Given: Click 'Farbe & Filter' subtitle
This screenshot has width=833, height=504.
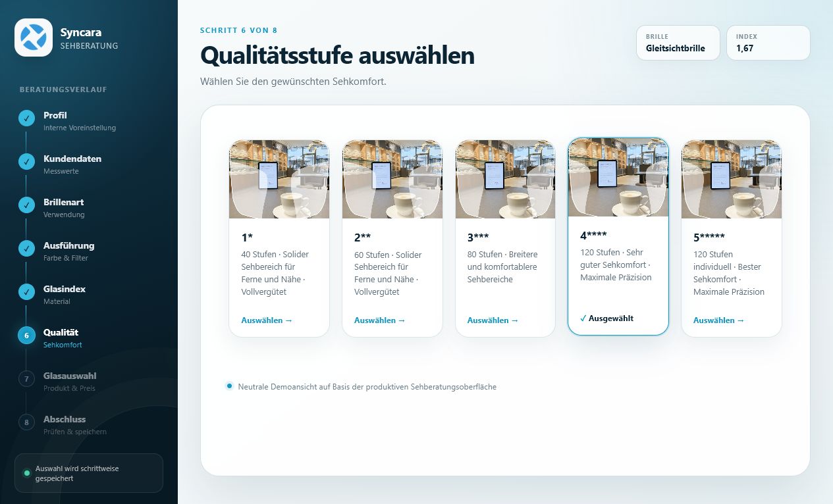Looking at the screenshot, I should coord(65,258).
